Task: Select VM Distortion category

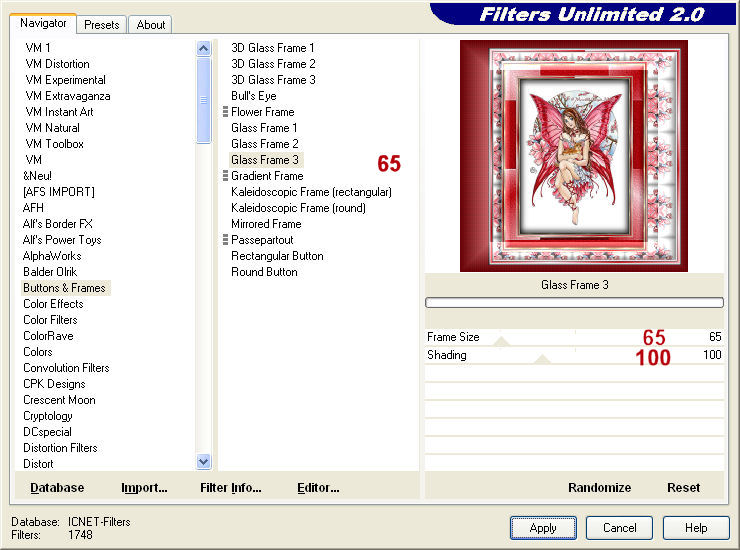Action: point(57,64)
